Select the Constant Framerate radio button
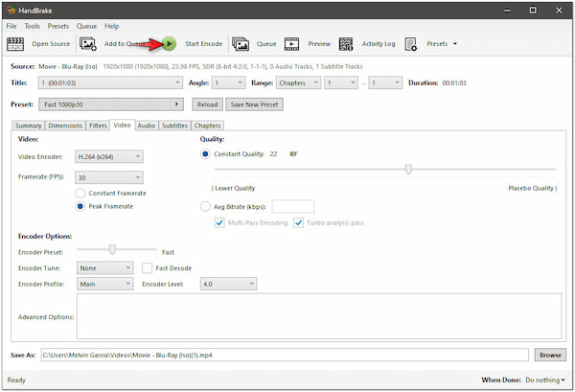575x392 pixels. pyautogui.click(x=80, y=193)
